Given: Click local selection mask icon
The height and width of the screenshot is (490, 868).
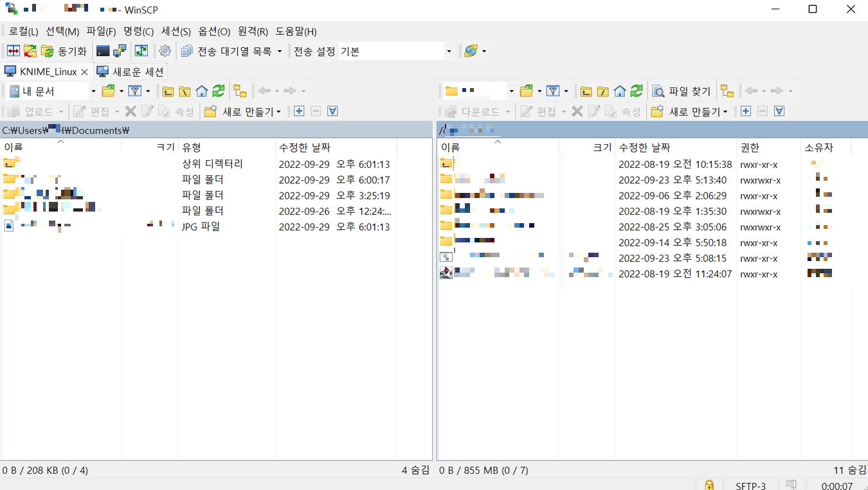Looking at the screenshot, I should (x=332, y=111).
